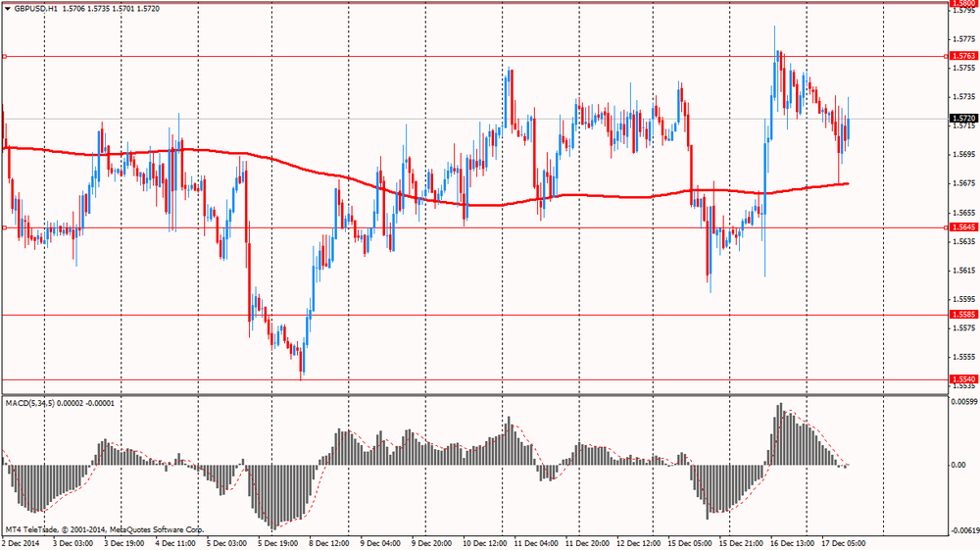Click the 11 Dec 04:00 time label
This screenshot has width=980, height=550.
coord(534,542)
